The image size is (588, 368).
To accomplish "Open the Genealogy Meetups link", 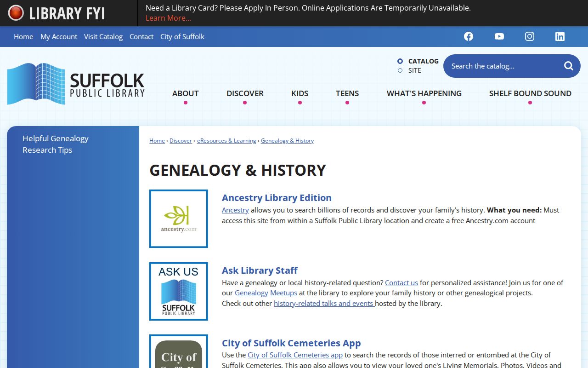I will pos(266,293).
